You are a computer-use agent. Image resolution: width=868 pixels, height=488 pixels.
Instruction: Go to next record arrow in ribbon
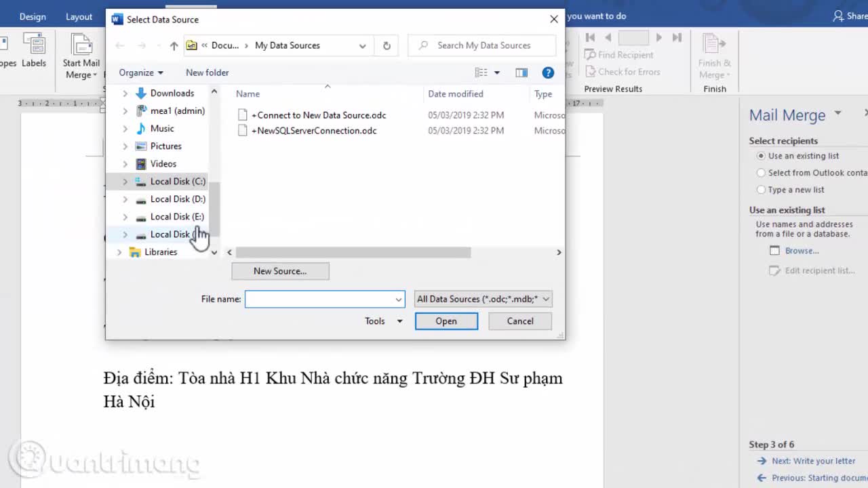pos(658,37)
